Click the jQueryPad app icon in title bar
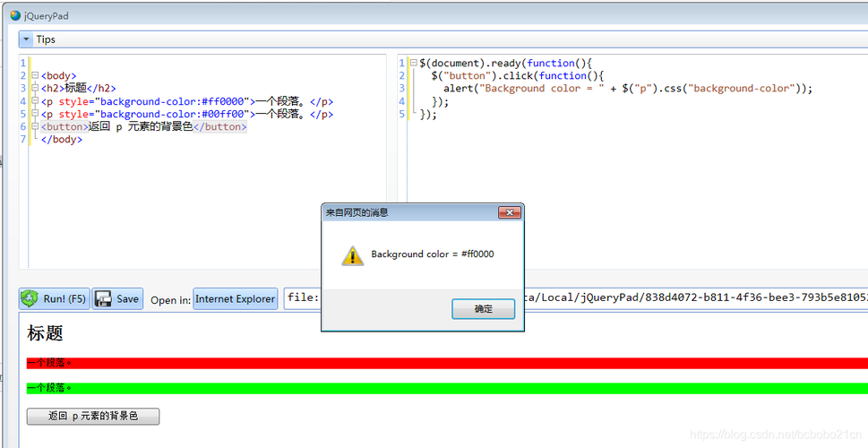Image resolution: width=868 pixels, height=448 pixels. tap(15, 15)
